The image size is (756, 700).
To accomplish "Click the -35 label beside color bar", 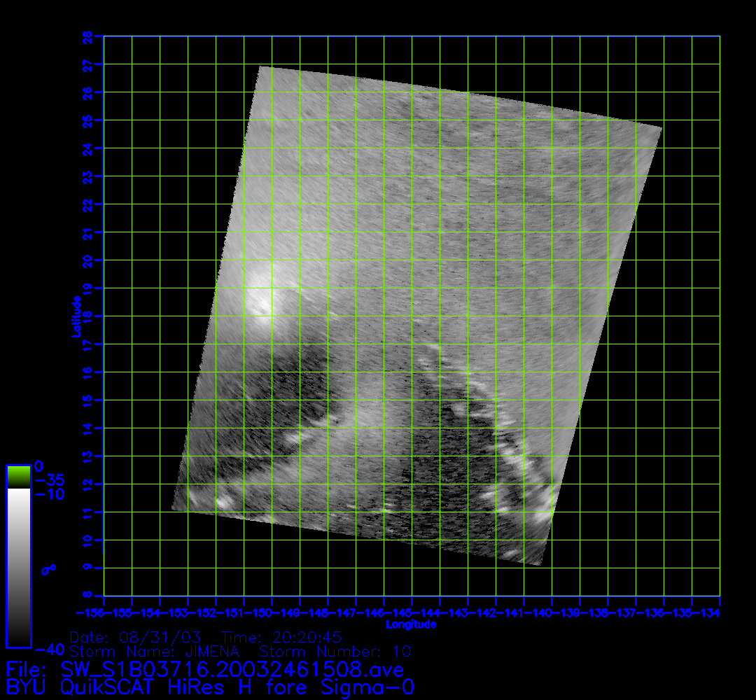I will (49, 480).
